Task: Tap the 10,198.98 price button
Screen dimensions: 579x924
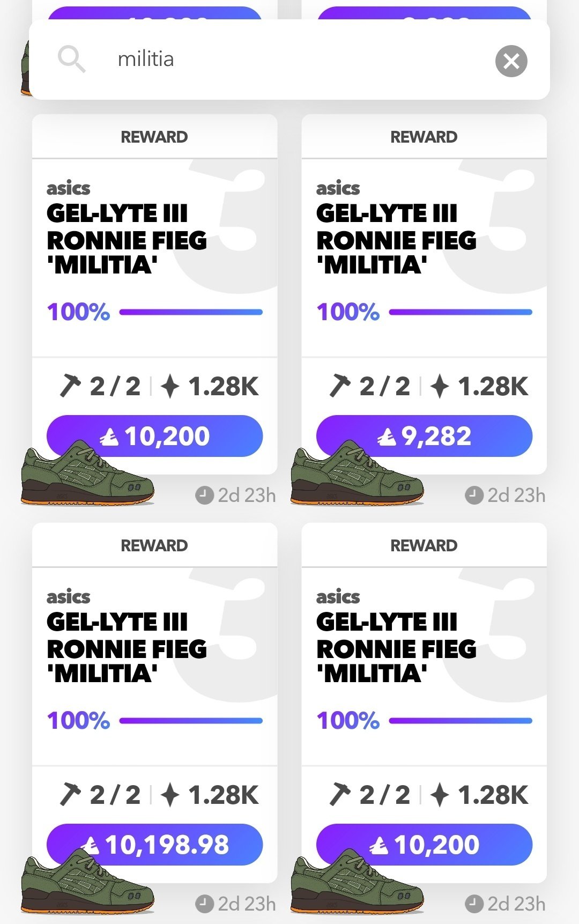Action: (154, 845)
